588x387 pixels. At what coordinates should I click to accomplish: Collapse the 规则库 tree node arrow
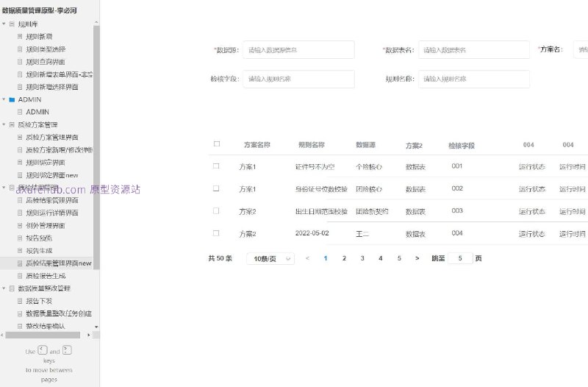4,24
